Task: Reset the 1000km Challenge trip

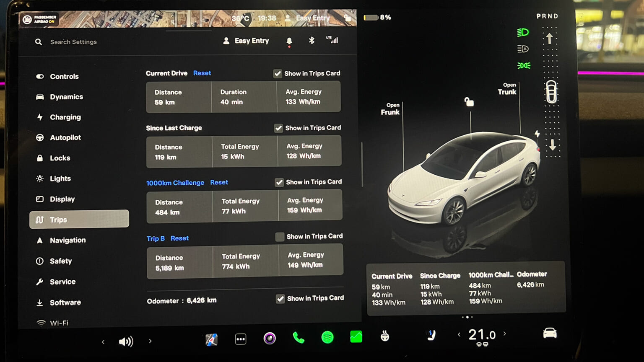Action: coord(219,182)
